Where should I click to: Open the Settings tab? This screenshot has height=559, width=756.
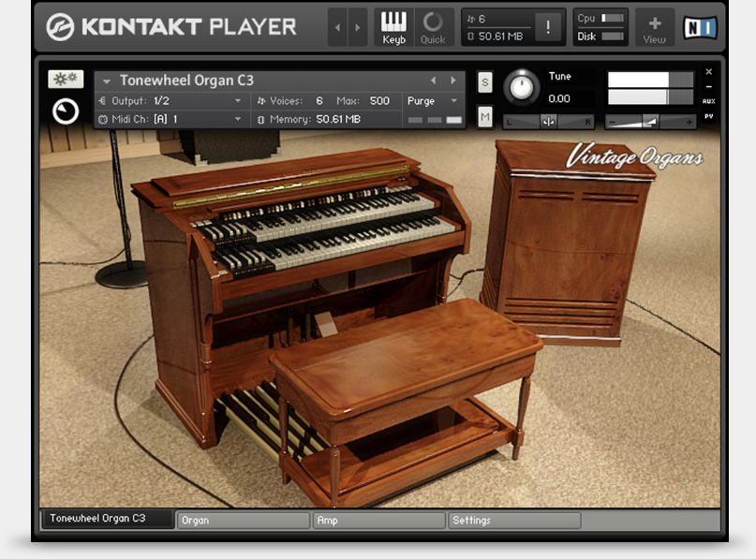(513, 520)
